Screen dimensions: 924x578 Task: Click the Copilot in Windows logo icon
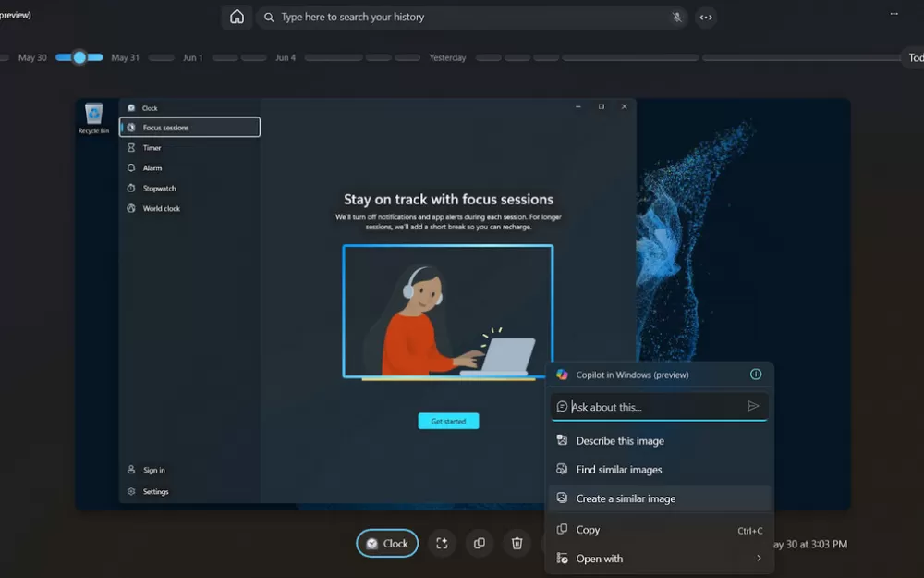pyautogui.click(x=562, y=375)
